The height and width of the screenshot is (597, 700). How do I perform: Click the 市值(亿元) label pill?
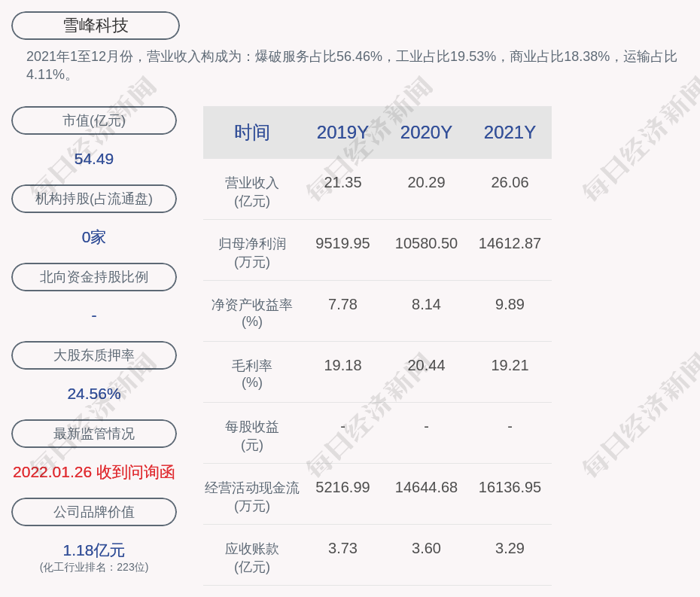click(94, 120)
